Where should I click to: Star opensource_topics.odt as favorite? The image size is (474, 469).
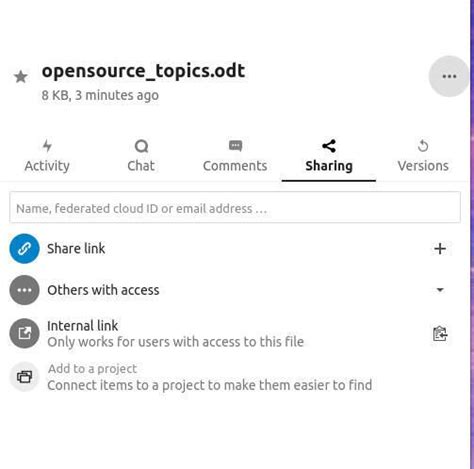tap(21, 77)
